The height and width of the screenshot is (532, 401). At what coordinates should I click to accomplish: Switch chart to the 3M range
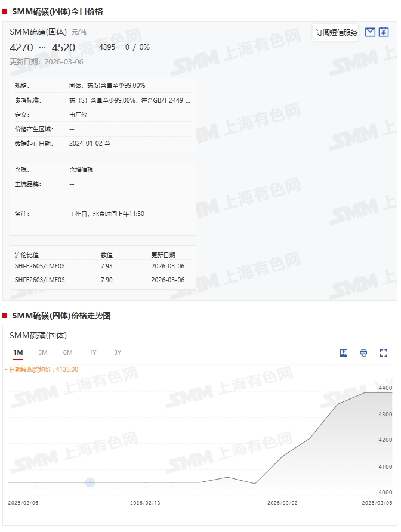coord(43,352)
